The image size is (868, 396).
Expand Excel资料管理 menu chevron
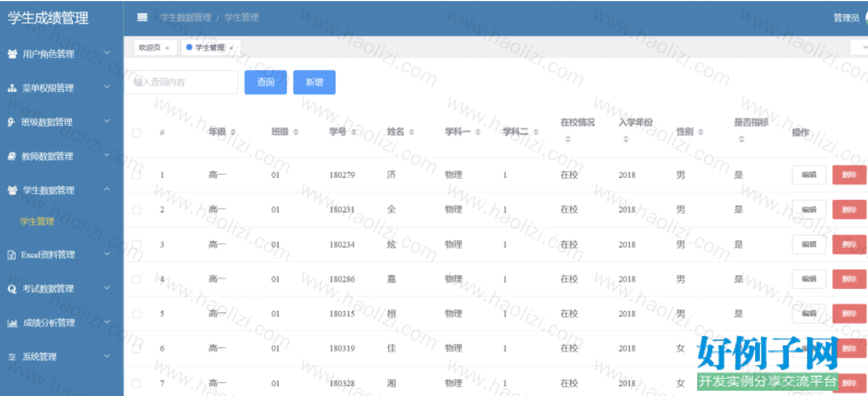(x=107, y=254)
